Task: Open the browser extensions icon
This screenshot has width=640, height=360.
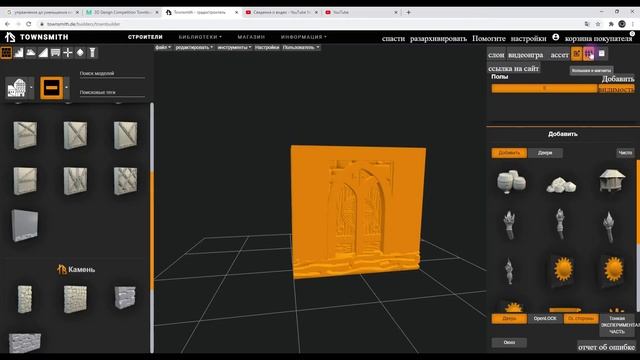Action: 611,24
